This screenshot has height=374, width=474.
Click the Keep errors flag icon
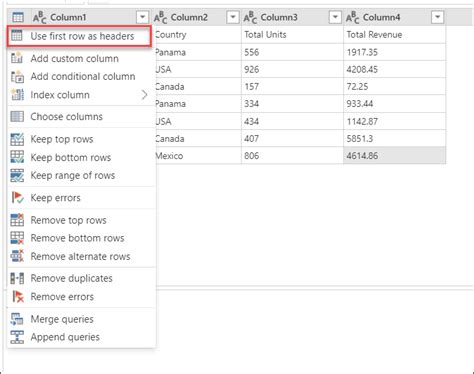tap(17, 198)
